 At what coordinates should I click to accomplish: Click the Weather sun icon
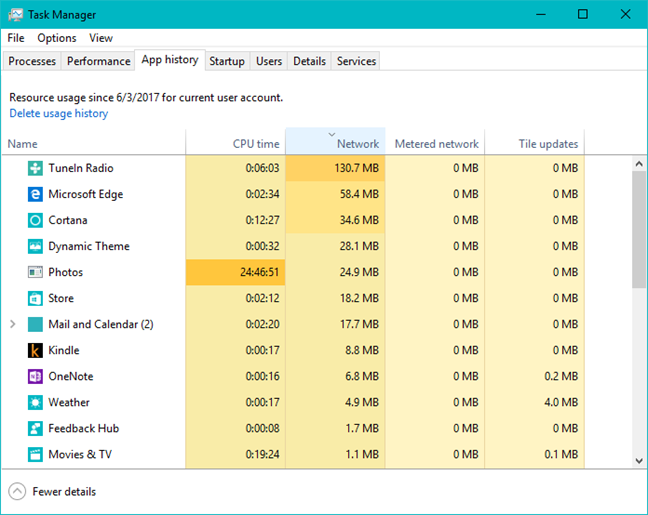coord(35,403)
